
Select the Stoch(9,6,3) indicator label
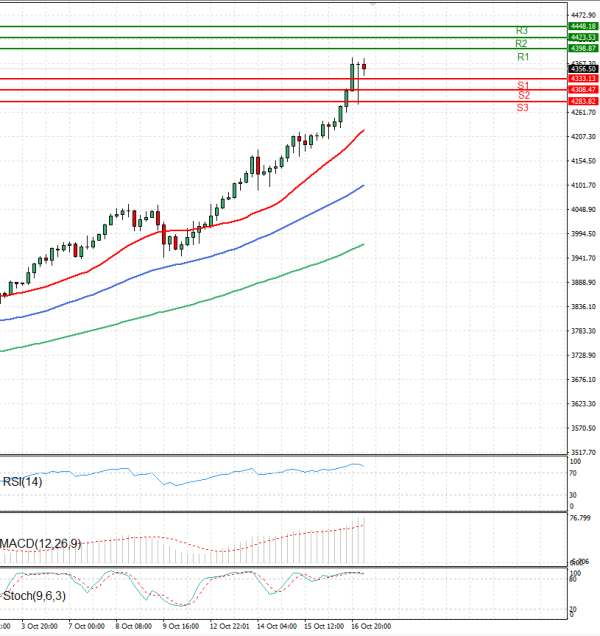tap(31, 595)
